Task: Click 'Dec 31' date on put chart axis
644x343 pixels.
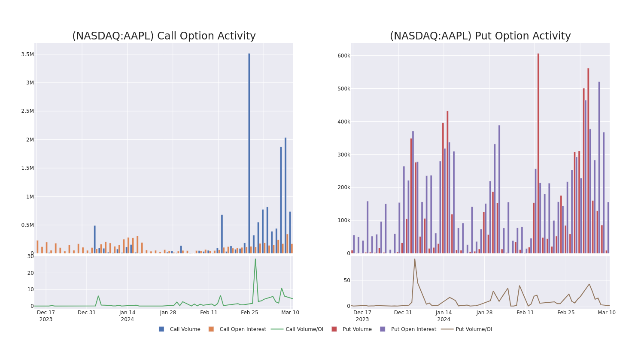Action: [x=403, y=313]
